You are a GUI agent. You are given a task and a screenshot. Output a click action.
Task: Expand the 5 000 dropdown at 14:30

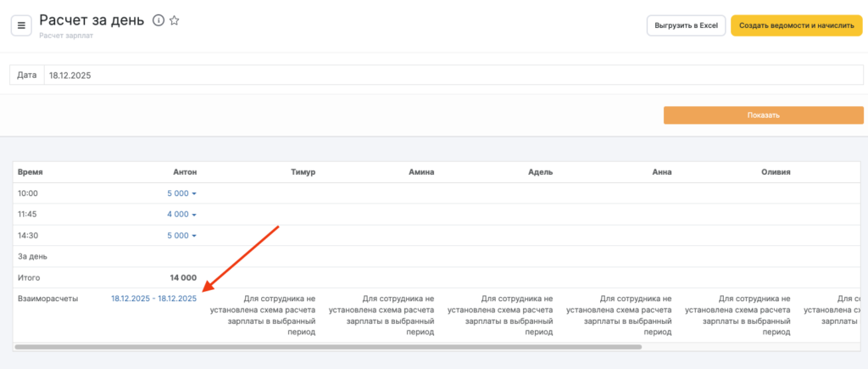(x=182, y=236)
